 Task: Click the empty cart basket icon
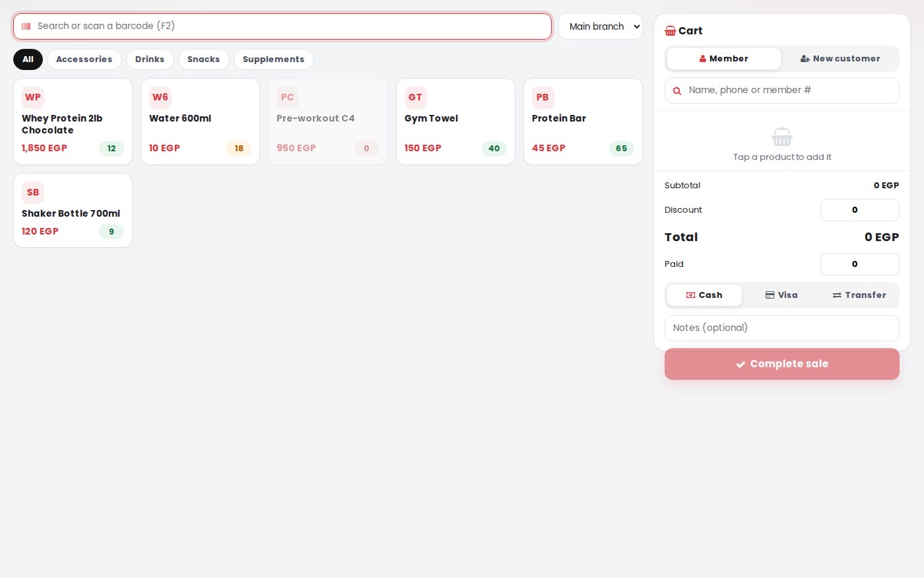coord(782,137)
